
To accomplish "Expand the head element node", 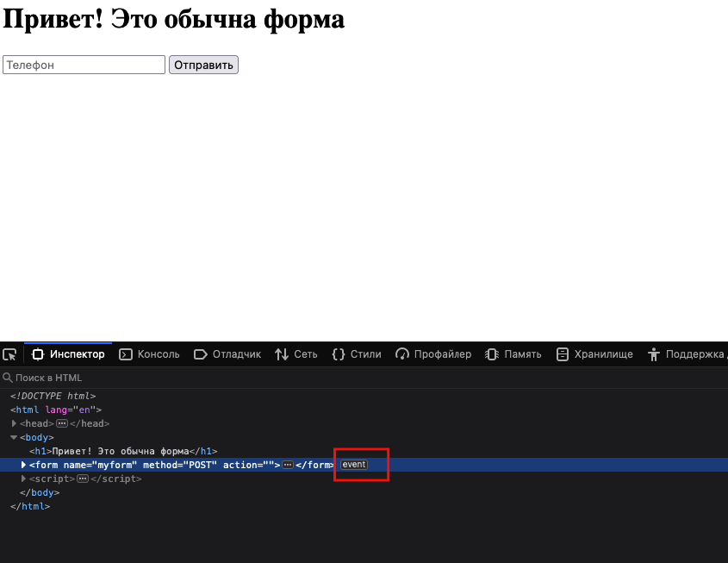I will 14,423.
